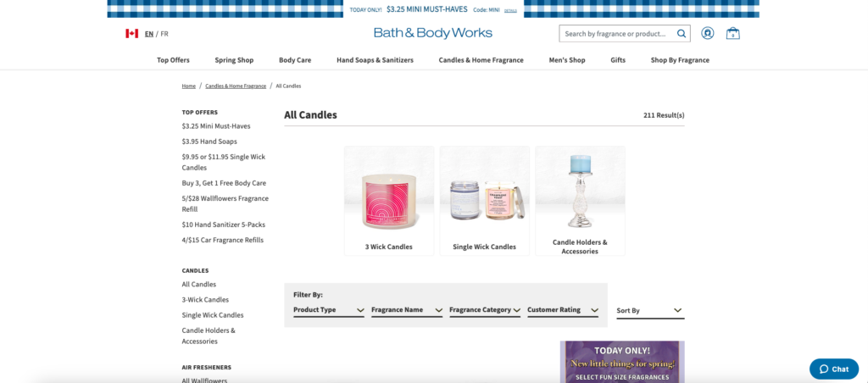This screenshot has height=383, width=868.
Task: Click the Canadian flag icon
Action: pos(131,34)
